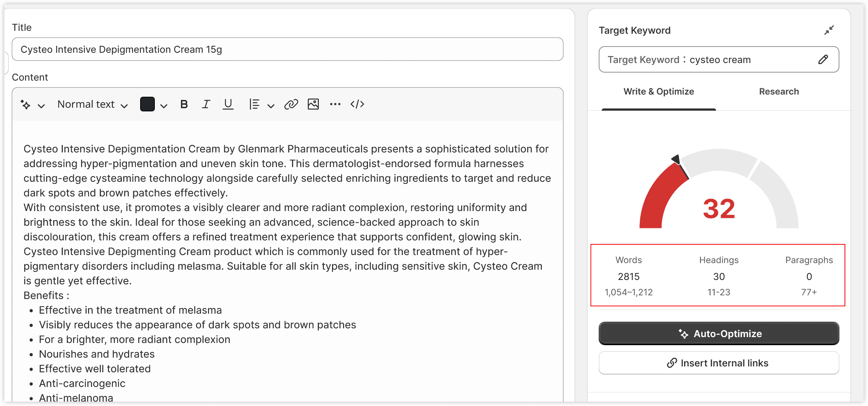The height and width of the screenshot is (406, 868).
Task: Click bullet 'Nourishes and hydrates'
Action: (97, 354)
